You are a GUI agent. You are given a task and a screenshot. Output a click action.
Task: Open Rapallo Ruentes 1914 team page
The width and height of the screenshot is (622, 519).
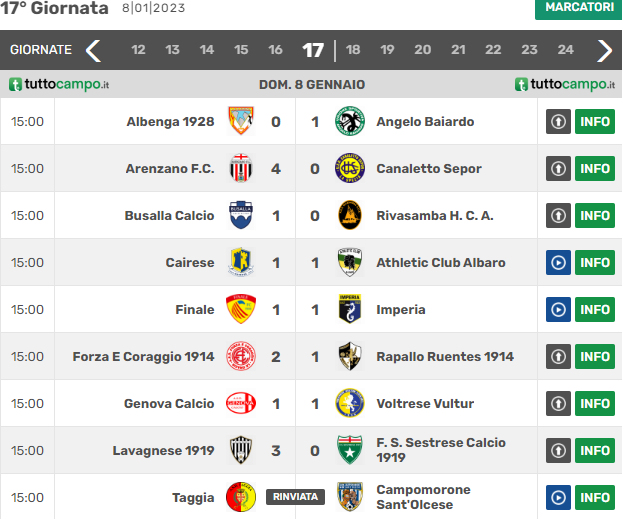[x=445, y=356]
